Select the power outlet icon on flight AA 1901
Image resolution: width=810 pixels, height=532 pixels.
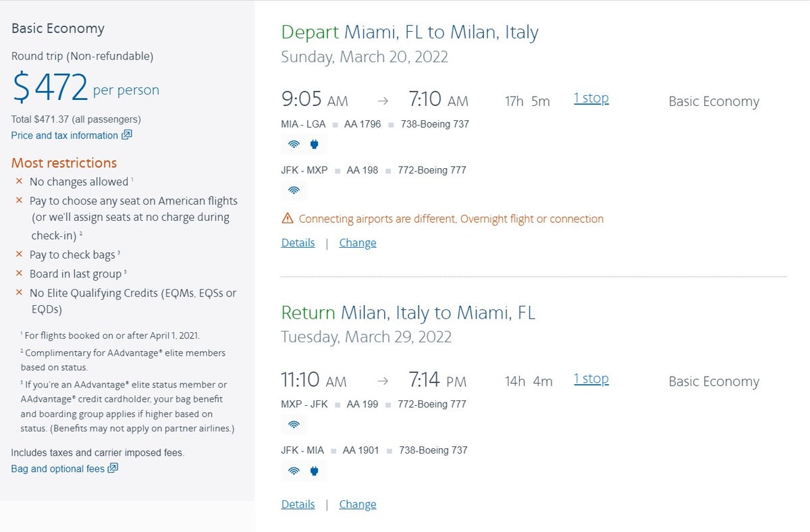(x=313, y=470)
